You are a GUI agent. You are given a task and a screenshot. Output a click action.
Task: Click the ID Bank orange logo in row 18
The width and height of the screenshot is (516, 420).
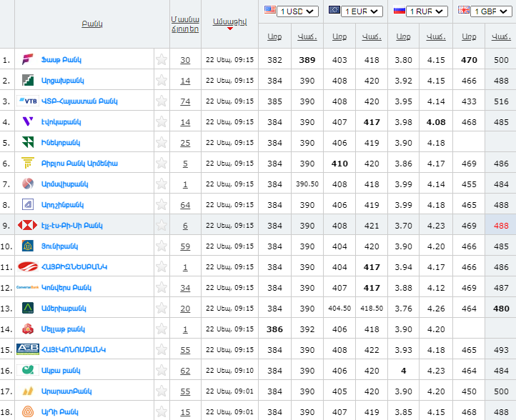click(28, 411)
